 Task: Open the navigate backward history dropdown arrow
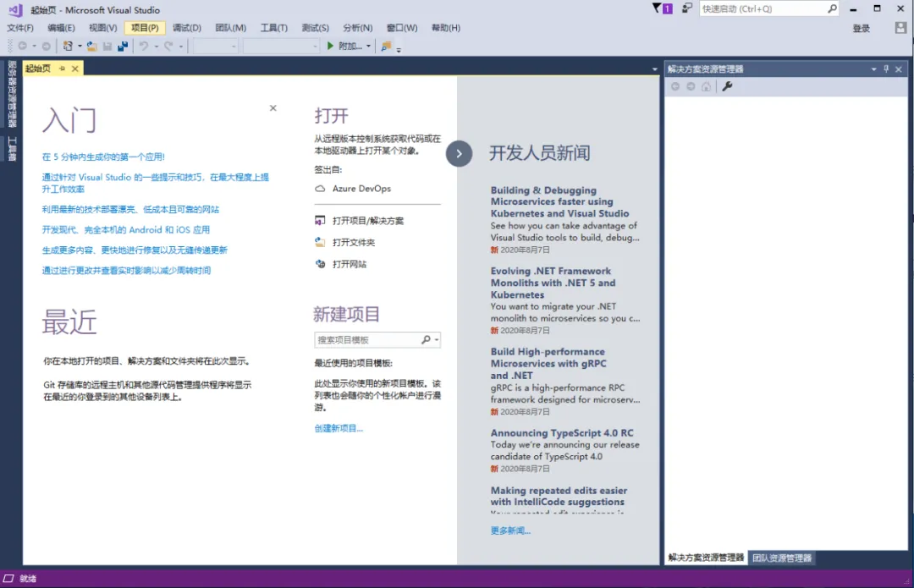(35, 46)
